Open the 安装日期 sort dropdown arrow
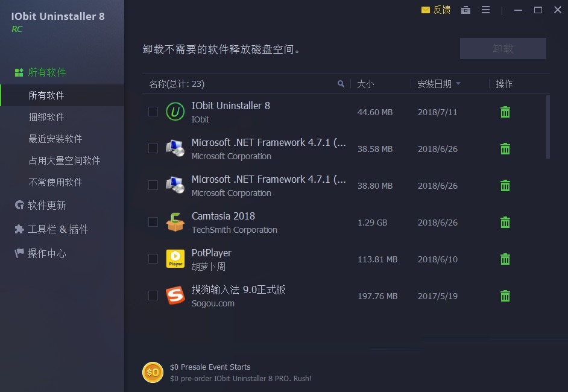The width and height of the screenshot is (568, 392). tap(459, 84)
